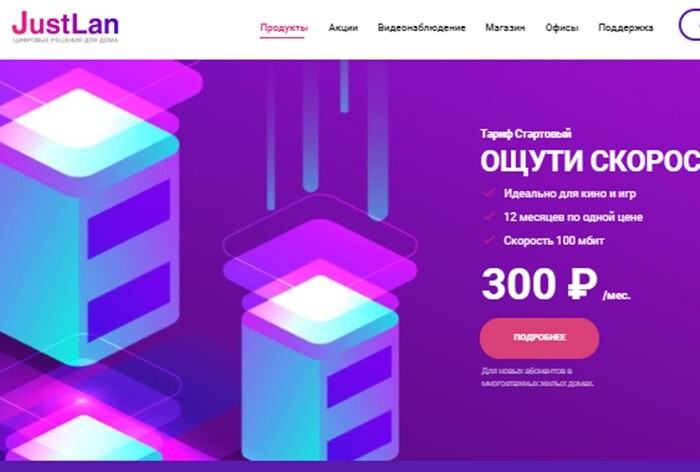700x472 pixels.
Task: Click the JustLan logo
Action: coord(65,27)
